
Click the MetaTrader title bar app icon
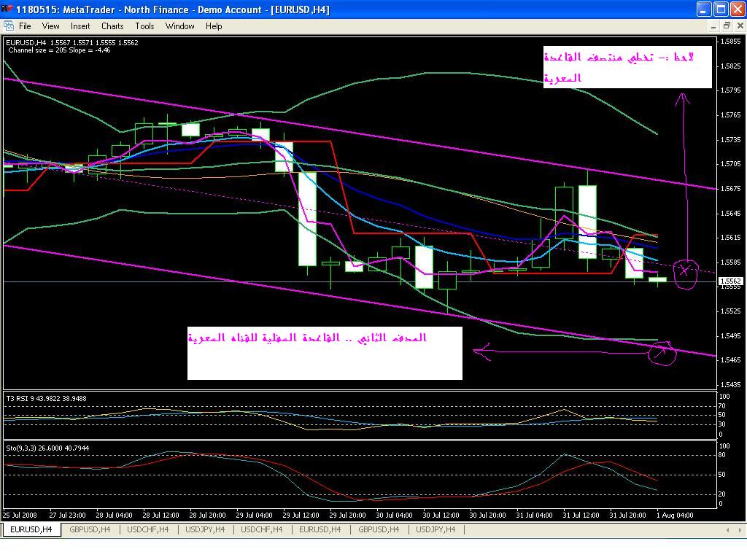point(7,9)
